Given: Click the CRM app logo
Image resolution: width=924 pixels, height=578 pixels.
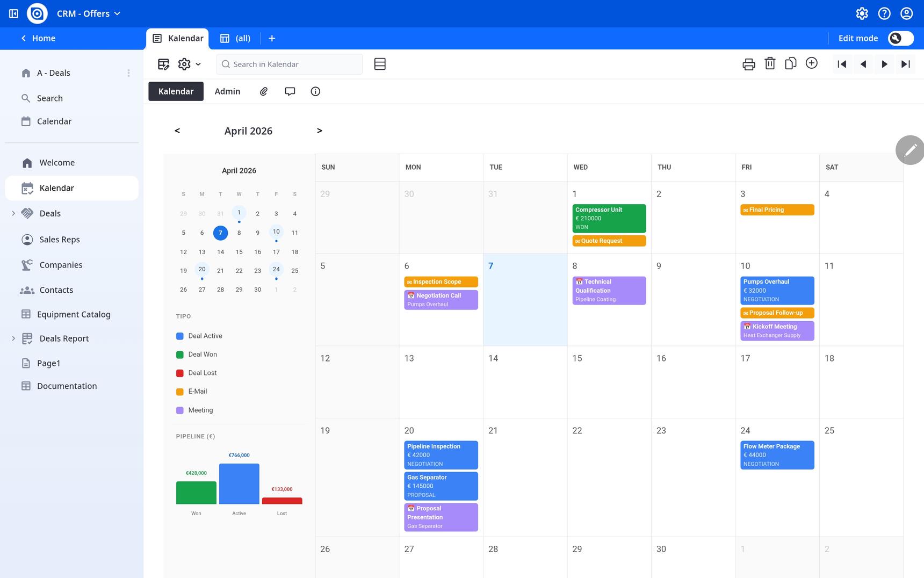Looking at the screenshot, I should (37, 13).
